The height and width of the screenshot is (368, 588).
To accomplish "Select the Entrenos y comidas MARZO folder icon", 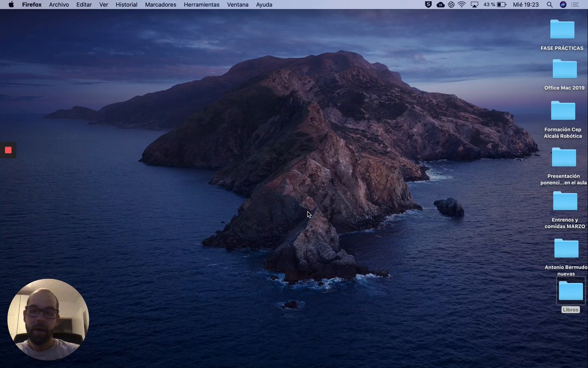I will pos(565,201).
